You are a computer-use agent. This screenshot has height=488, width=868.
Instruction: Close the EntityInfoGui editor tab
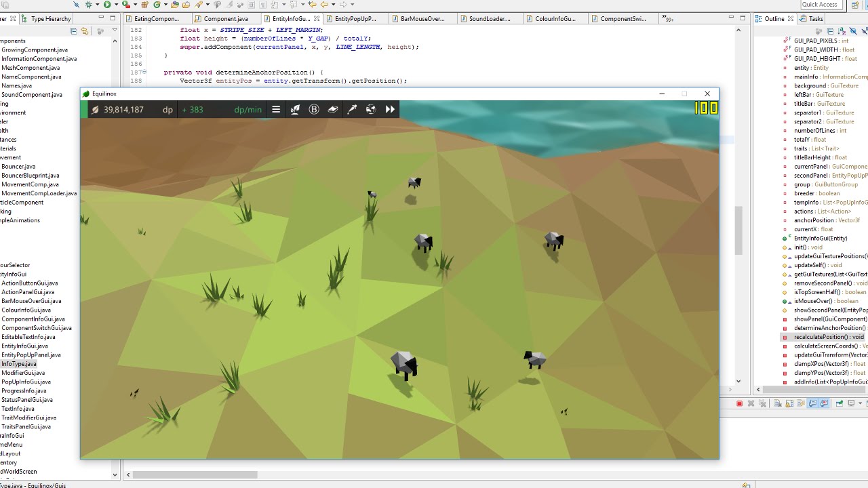316,19
